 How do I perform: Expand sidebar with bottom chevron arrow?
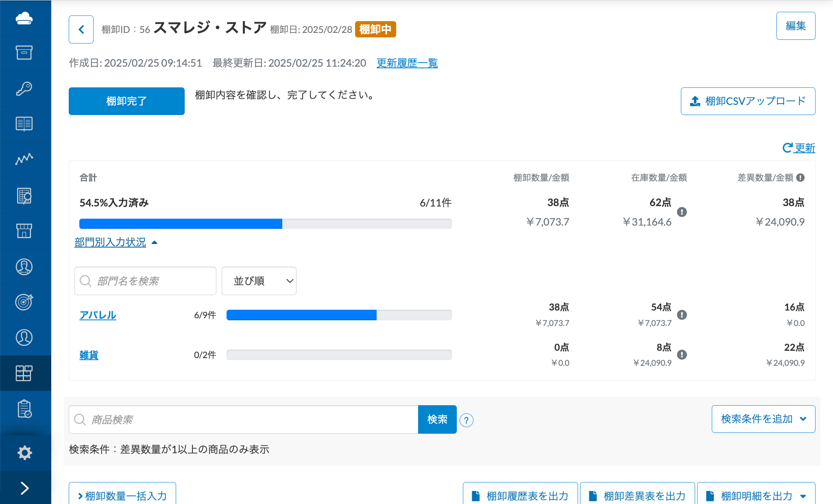pos(24,488)
